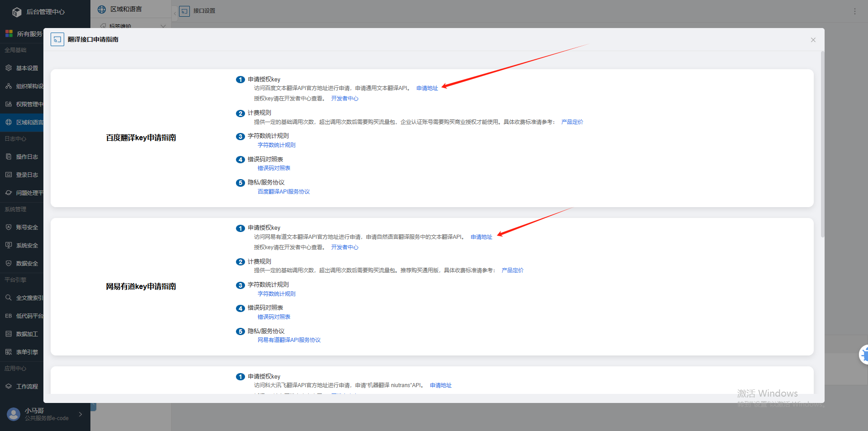Image resolution: width=868 pixels, height=431 pixels.
Task: Click the 小马哥 user avatar
Action: pos(14,414)
